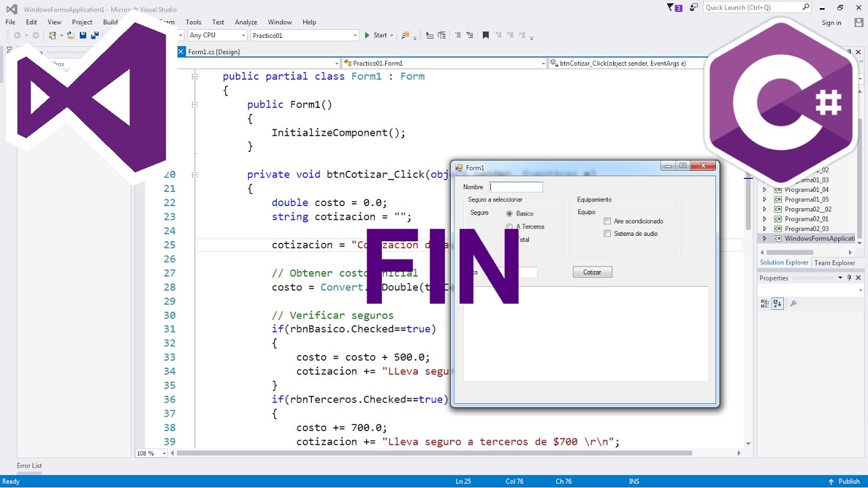Image resolution: width=868 pixels, height=488 pixels.
Task: Select the Basico radio button in Form1
Action: pyautogui.click(x=509, y=213)
